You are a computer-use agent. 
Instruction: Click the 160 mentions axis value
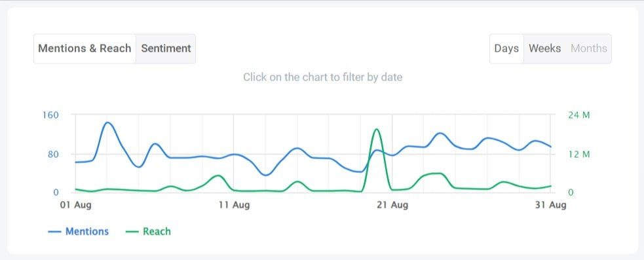point(51,115)
